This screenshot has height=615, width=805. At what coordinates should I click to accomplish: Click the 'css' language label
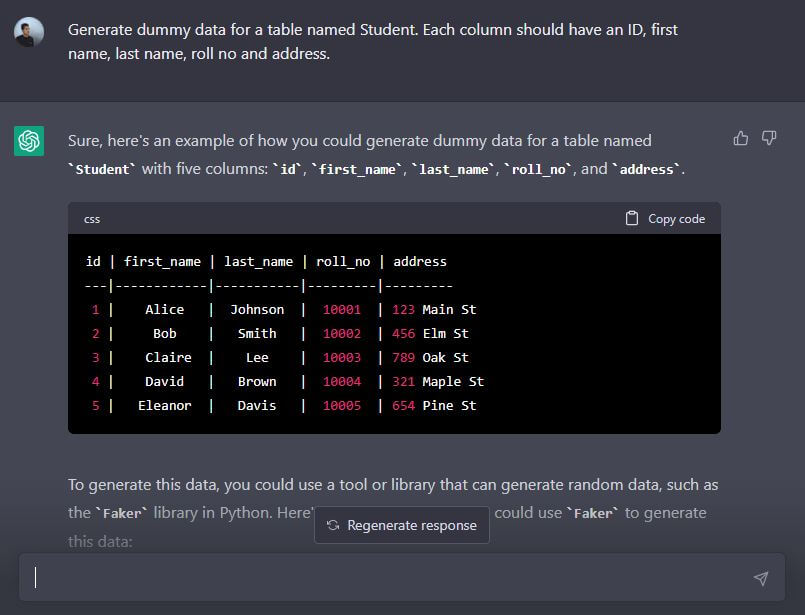(x=92, y=219)
